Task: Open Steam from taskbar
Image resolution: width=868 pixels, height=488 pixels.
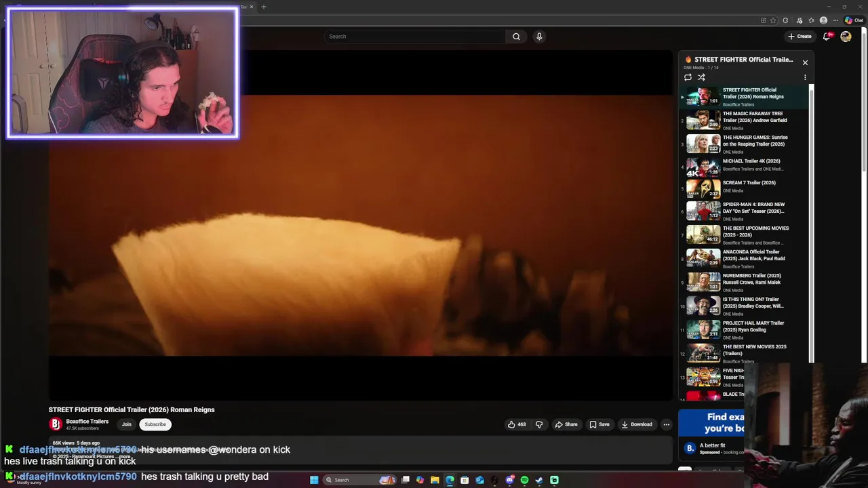Action: [539, 480]
